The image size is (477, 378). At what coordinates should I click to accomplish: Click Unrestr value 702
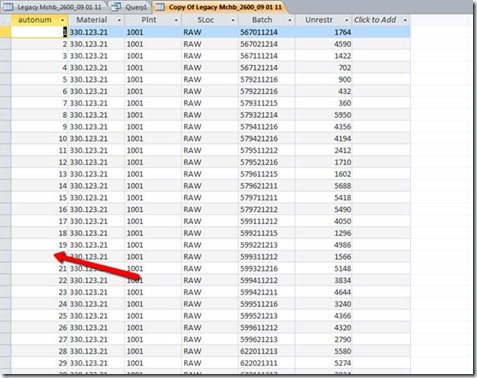pos(323,68)
